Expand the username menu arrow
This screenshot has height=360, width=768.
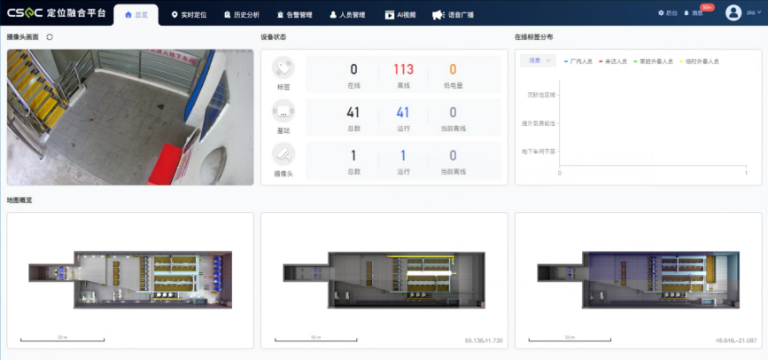click(760, 13)
